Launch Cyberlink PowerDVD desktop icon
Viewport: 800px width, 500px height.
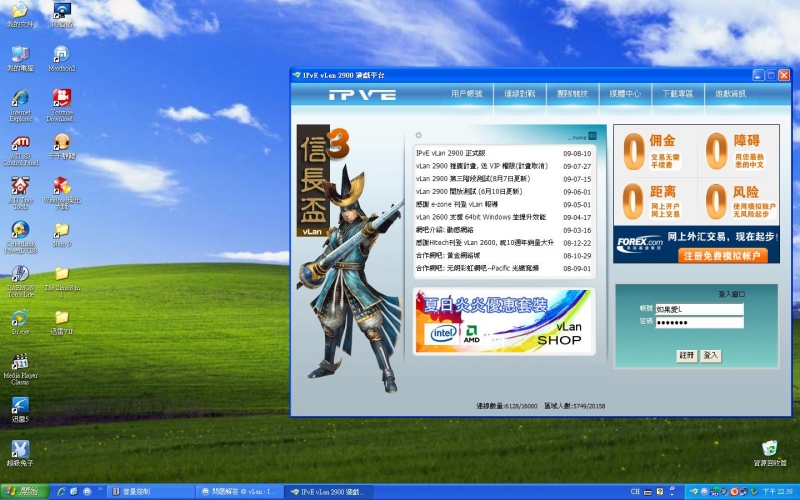click(x=20, y=237)
